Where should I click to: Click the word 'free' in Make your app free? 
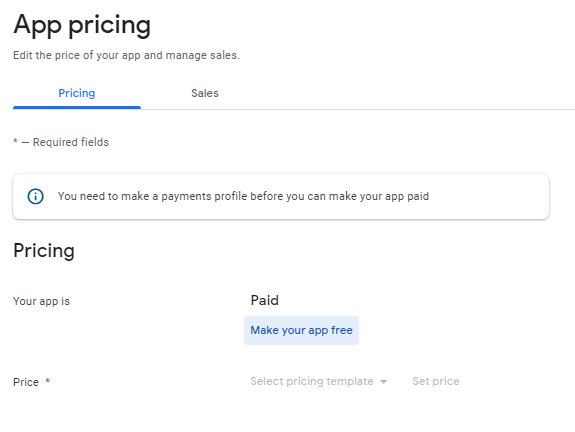pos(341,330)
